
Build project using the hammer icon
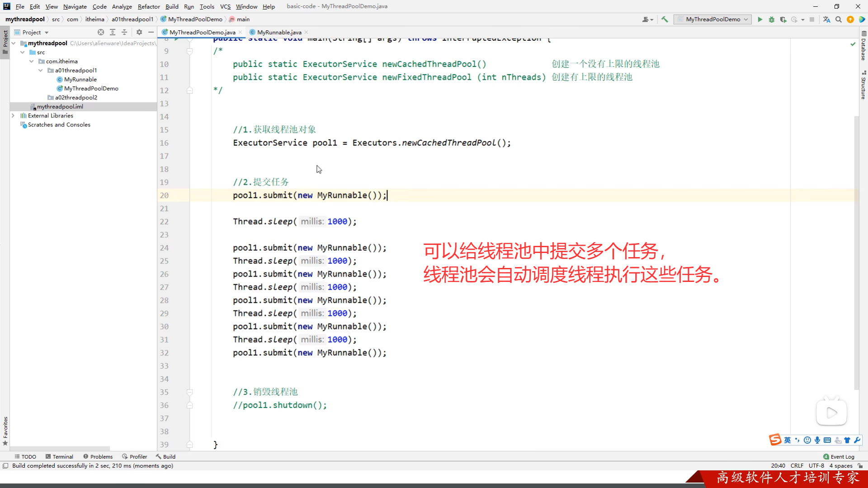pyautogui.click(x=665, y=19)
